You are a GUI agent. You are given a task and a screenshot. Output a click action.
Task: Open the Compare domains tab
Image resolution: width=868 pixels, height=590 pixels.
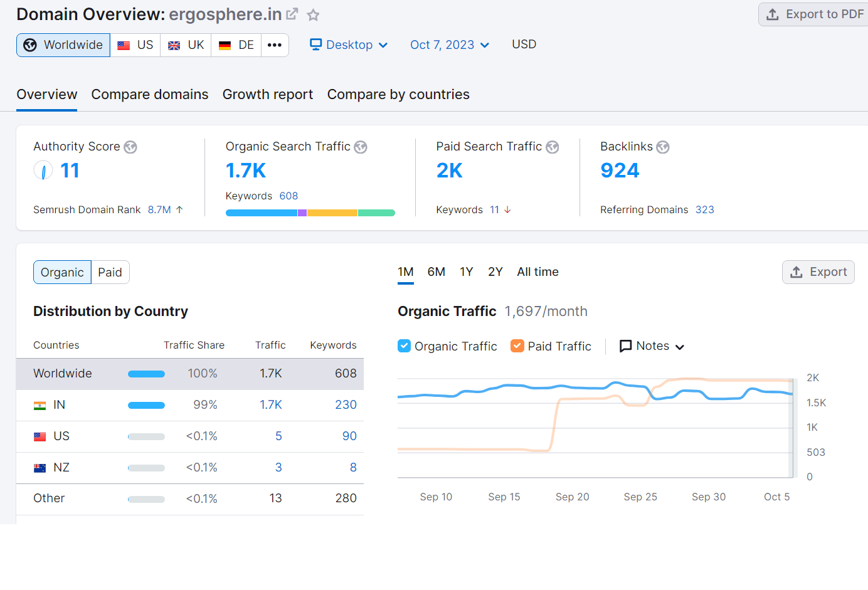click(x=150, y=95)
